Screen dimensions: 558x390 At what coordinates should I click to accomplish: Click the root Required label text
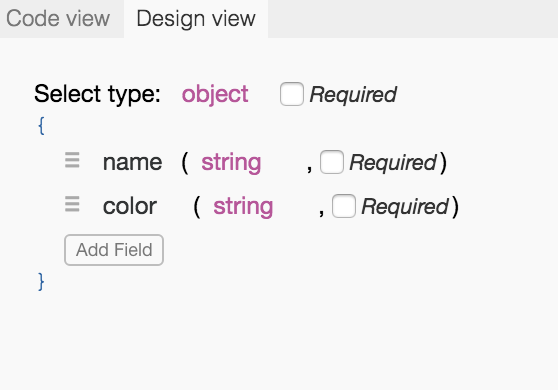pos(353,95)
